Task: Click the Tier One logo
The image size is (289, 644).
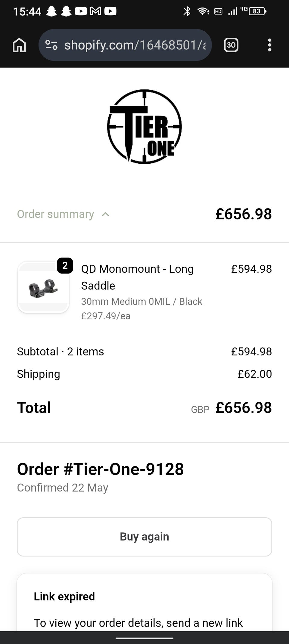Action: (144, 127)
